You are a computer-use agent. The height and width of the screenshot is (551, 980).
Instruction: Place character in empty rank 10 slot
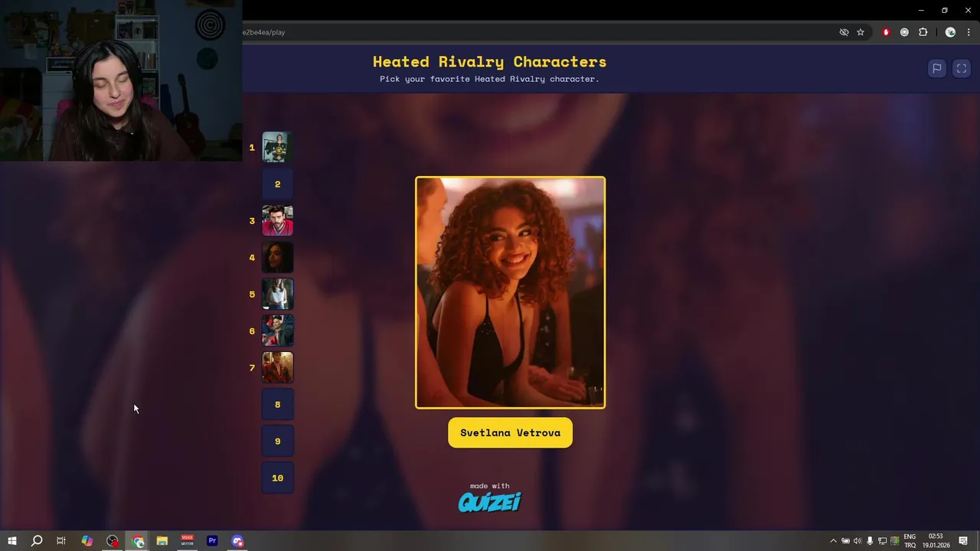tap(277, 478)
